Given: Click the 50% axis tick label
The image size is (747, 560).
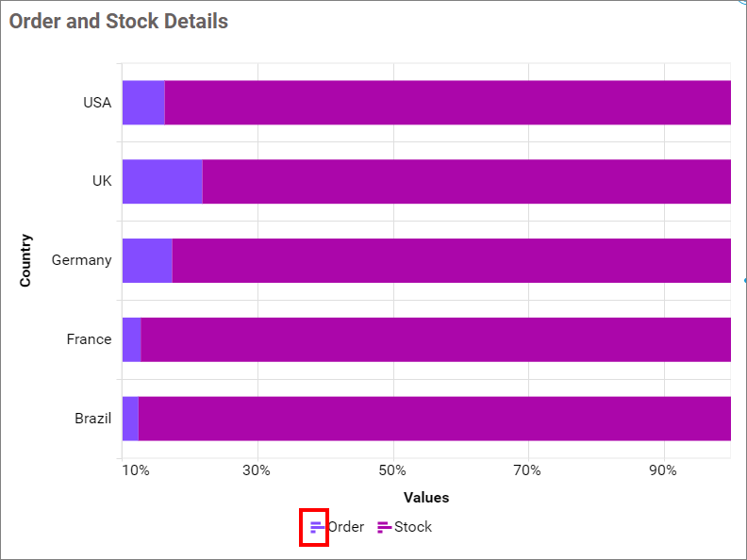Looking at the screenshot, I should click(x=392, y=470).
